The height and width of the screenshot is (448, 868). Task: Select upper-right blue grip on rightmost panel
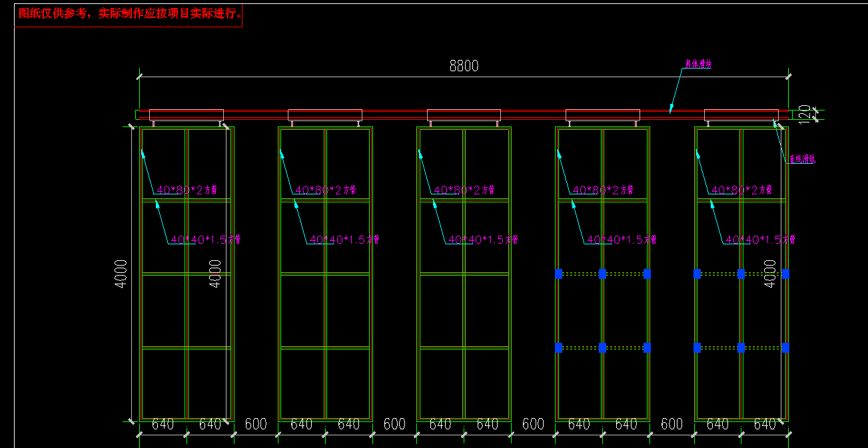pos(785,274)
